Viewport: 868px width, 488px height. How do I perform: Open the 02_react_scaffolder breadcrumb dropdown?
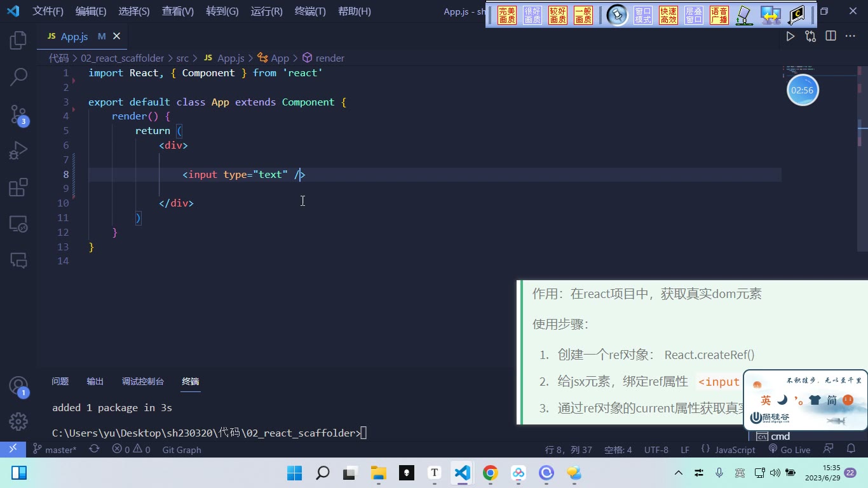click(122, 58)
